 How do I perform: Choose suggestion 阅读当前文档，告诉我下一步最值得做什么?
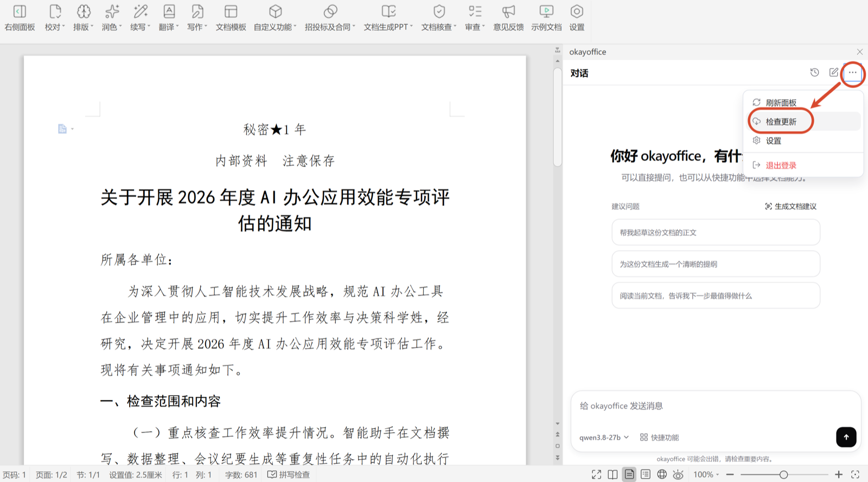716,295
